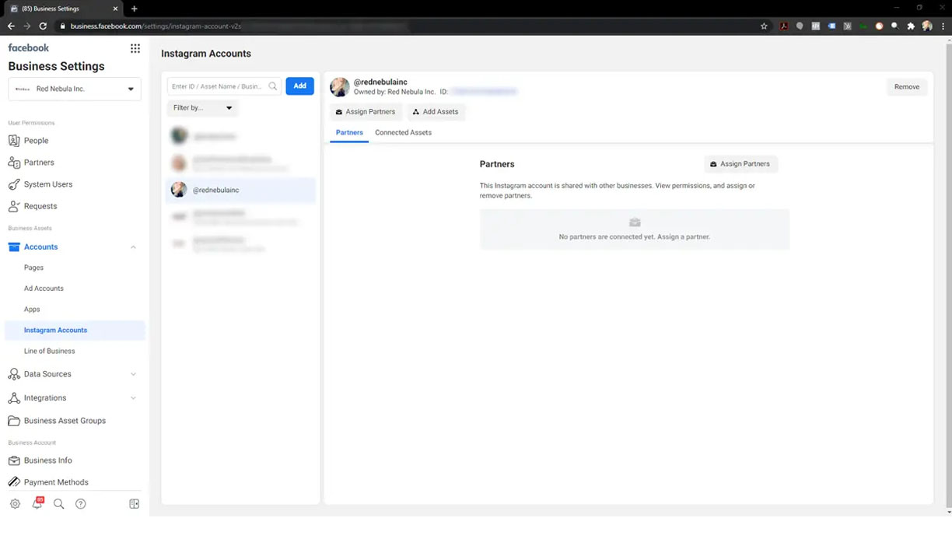This screenshot has height=560, width=952.
Task: Switch to the Partners tab
Action: 349,133
